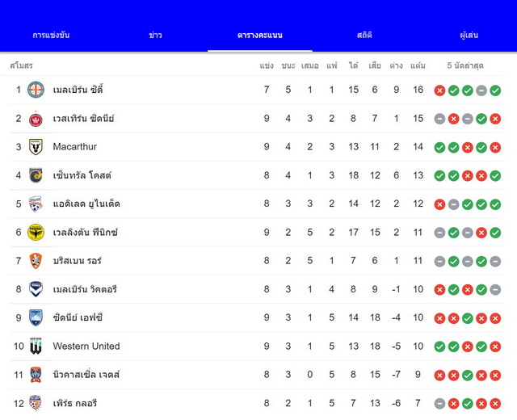Viewport: 517px width, 420px height.
Task: Click the Newcastle Jets crest
Action: (36, 375)
